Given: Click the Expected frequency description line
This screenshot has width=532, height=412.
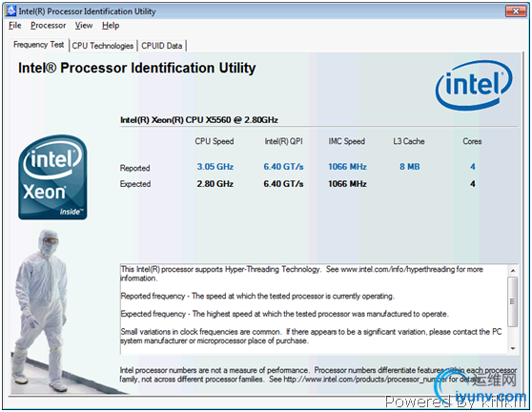Looking at the screenshot, I should click(285, 314).
